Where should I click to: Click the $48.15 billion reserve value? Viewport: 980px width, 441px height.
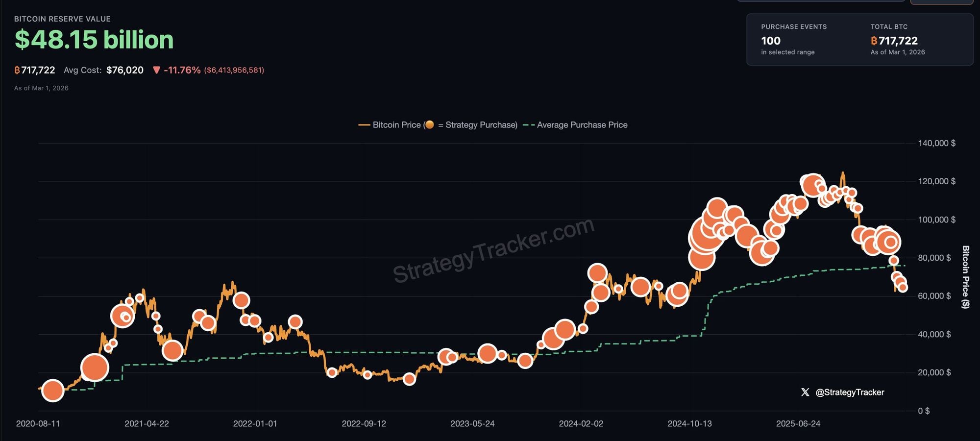click(x=94, y=40)
